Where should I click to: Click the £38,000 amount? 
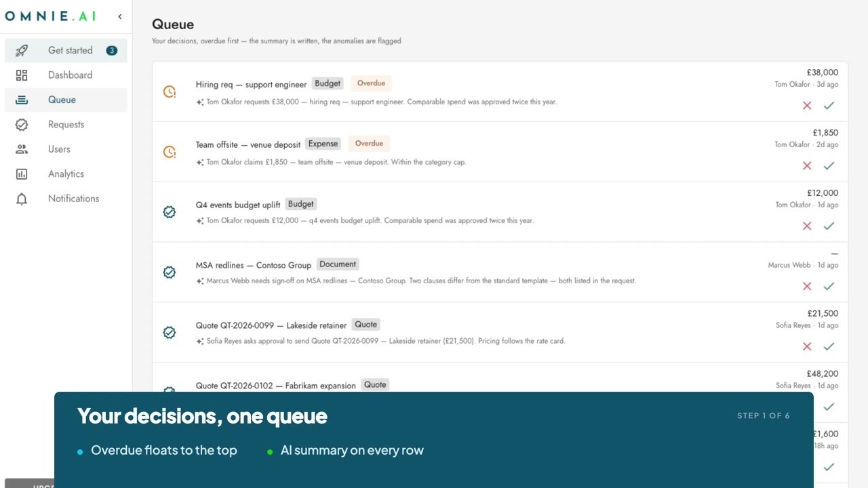(x=822, y=73)
